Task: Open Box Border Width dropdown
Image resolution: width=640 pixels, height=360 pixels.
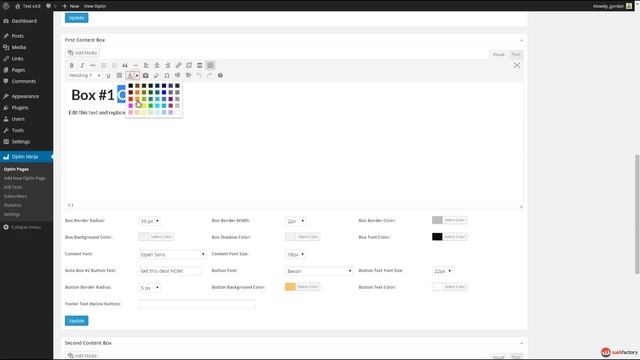Action: point(296,221)
